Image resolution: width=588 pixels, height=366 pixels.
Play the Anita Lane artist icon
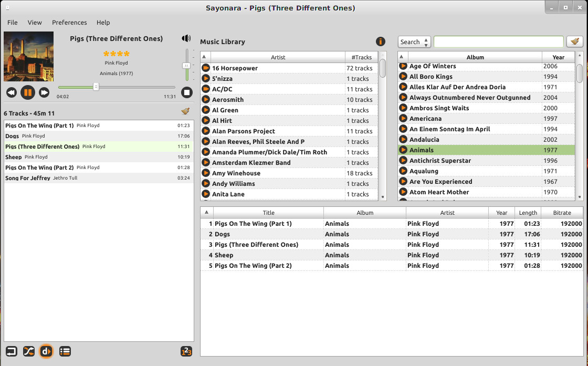click(x=205, y=194)
